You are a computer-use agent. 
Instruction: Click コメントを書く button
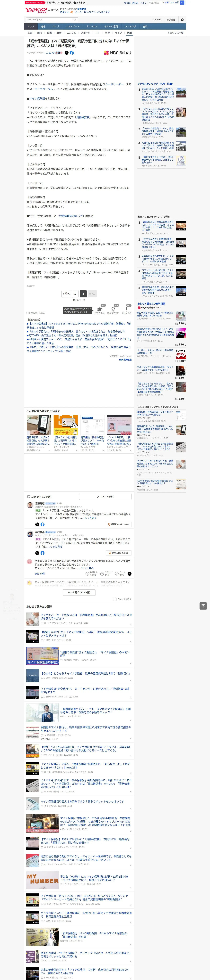pos(105,497)
